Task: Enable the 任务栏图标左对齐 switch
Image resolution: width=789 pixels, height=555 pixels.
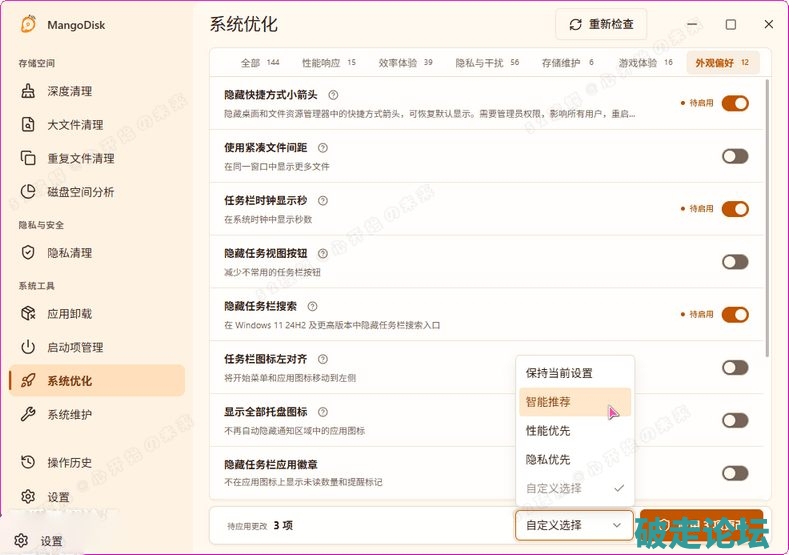Action: point(735,367)
